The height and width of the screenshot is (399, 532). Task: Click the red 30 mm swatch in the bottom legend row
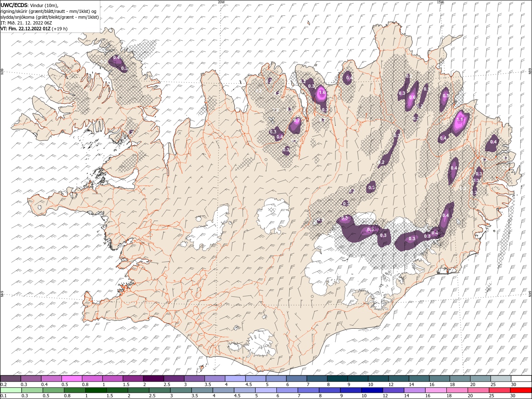(521, 390)
